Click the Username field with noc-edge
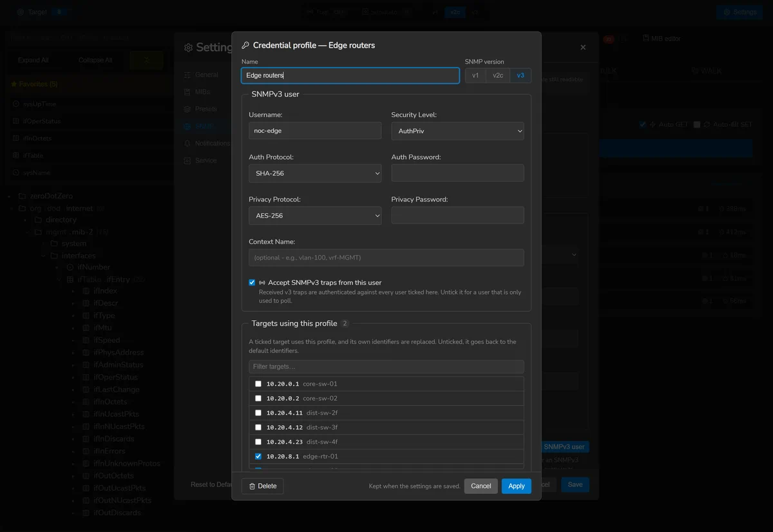 tap(315, 131)
